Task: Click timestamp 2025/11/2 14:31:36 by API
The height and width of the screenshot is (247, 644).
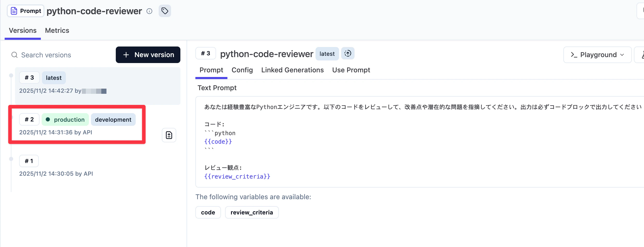Action: [56, 132]
